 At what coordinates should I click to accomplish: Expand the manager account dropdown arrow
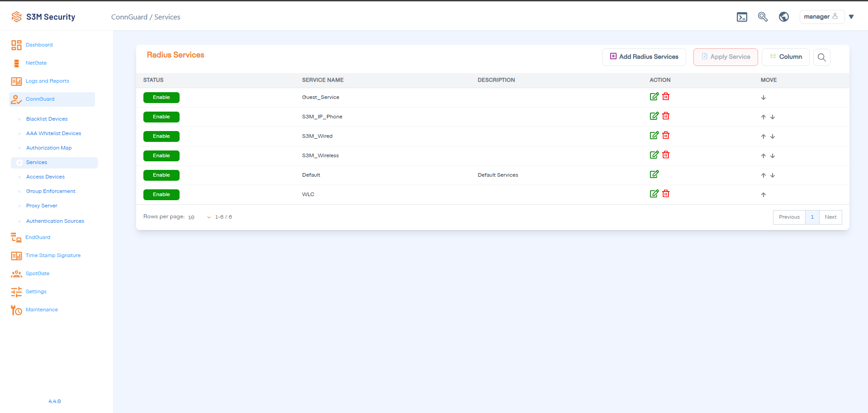click(x=851, y=17)
